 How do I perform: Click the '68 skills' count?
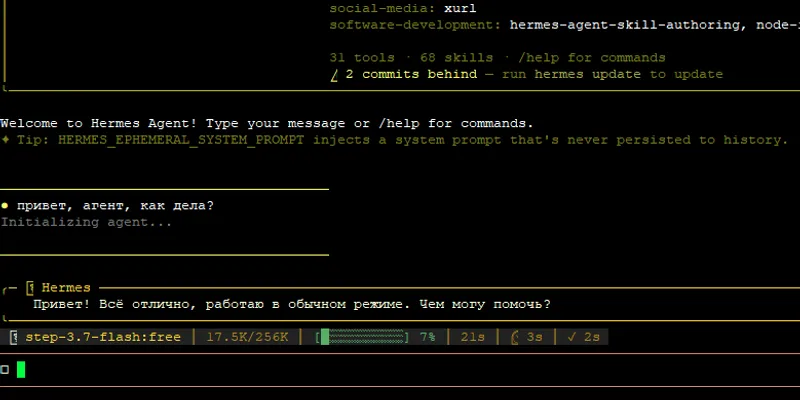click(456, 58)
